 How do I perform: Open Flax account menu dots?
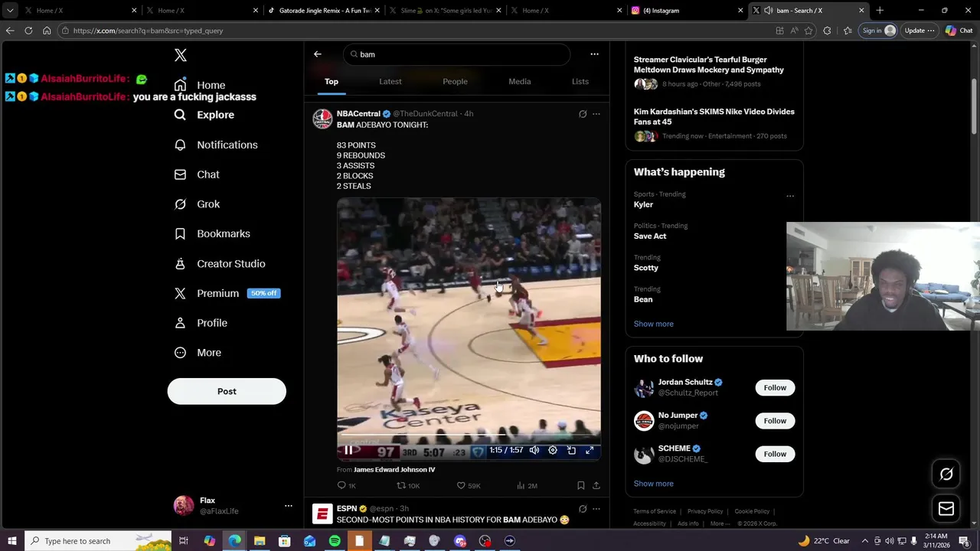(x=289, y=506)
